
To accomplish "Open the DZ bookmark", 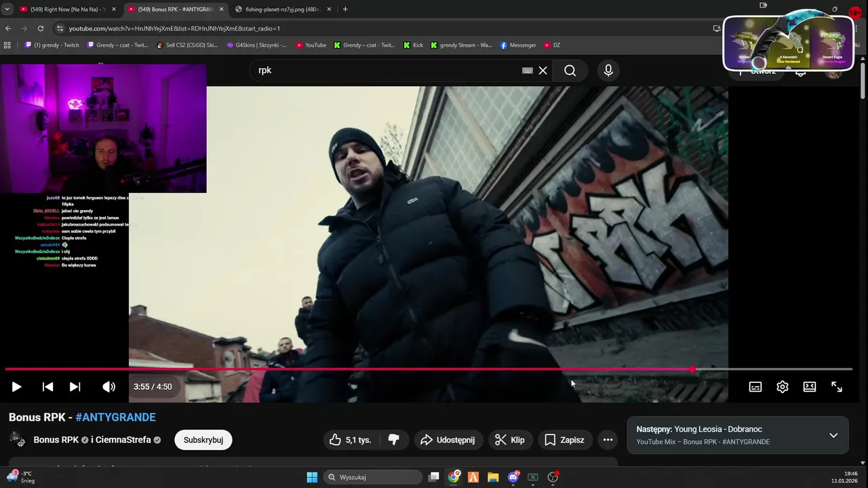I will (552, 45).
